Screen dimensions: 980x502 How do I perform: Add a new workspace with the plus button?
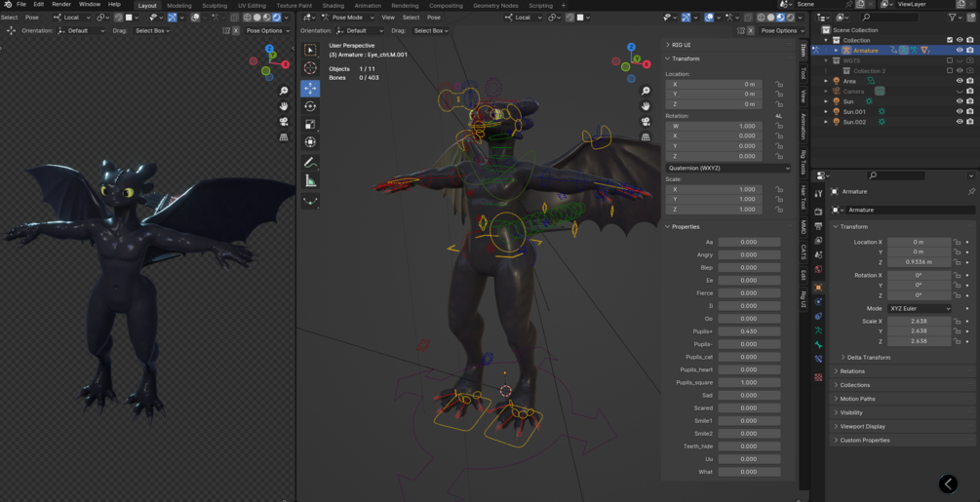click(x=564, y=6)
